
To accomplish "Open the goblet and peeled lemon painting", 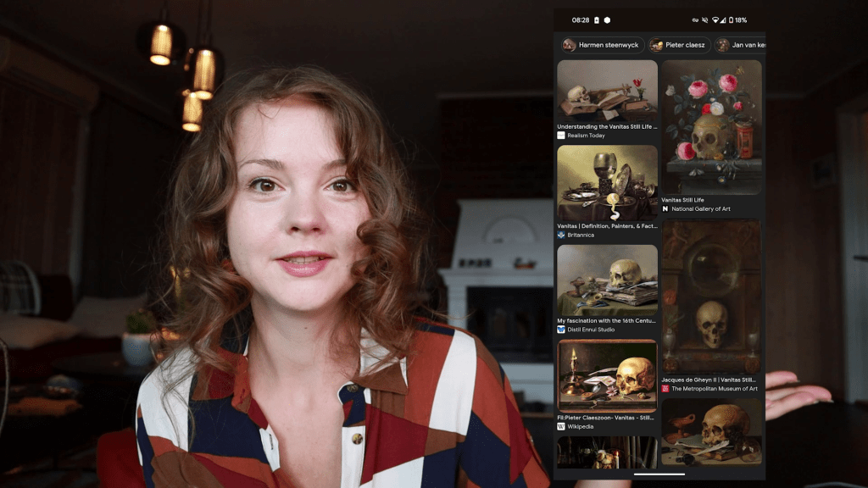I will (607, 182).
